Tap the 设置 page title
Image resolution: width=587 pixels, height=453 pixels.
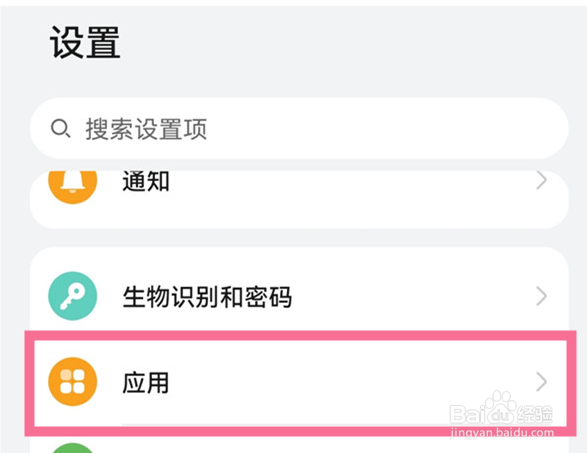(85, 42)
